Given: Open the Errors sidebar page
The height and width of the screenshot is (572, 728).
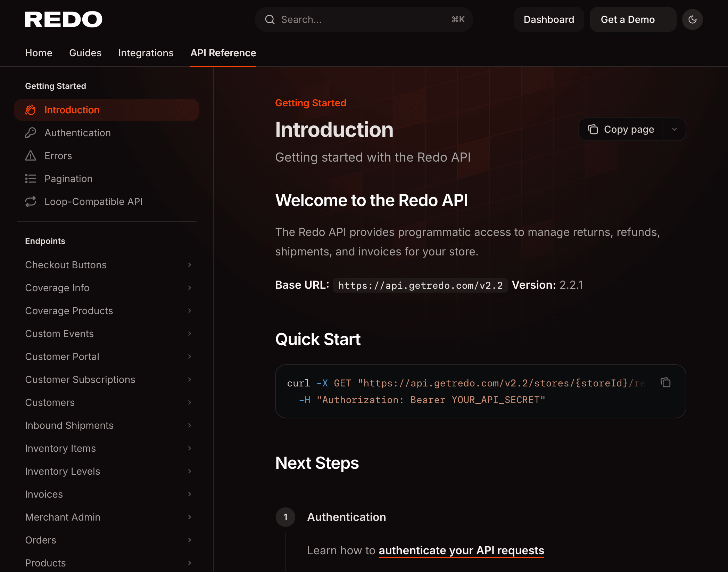Looking at the screenshot, I should 107,156.
